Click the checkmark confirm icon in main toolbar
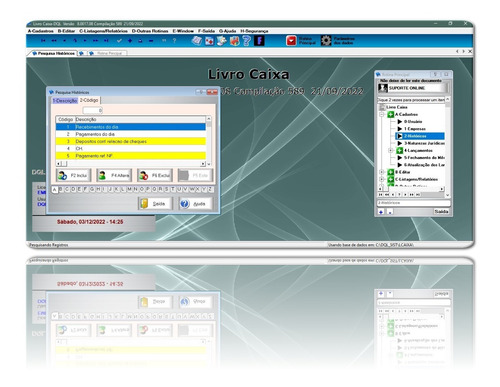500x387 pixels. tap(119, 41)
